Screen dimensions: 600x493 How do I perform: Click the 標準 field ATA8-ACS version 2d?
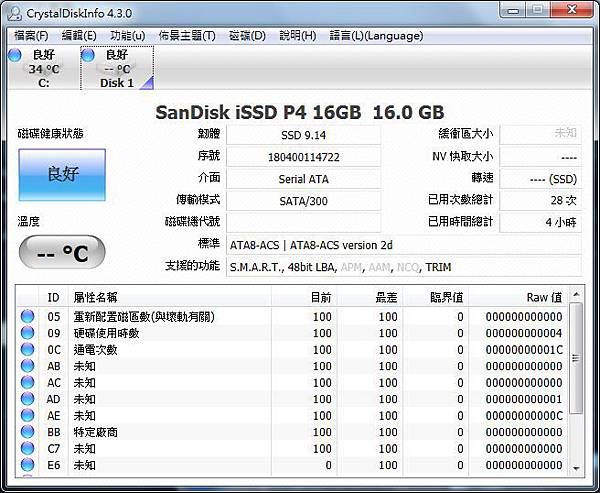click(x=404, y=245)
